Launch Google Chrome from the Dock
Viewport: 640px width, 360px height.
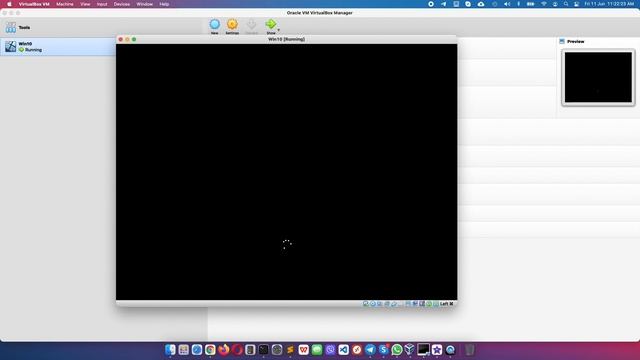210,350
